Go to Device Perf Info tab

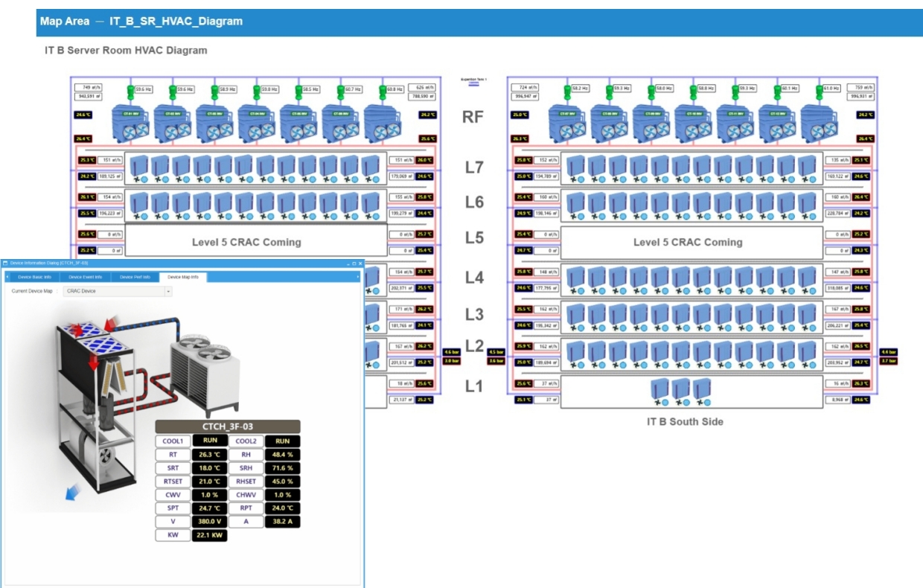[x=135, y=277]
